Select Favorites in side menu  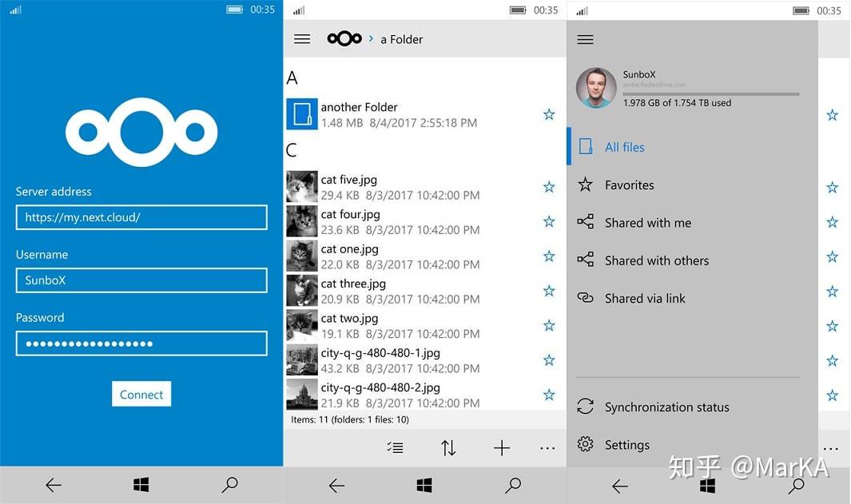pos(693,185)
